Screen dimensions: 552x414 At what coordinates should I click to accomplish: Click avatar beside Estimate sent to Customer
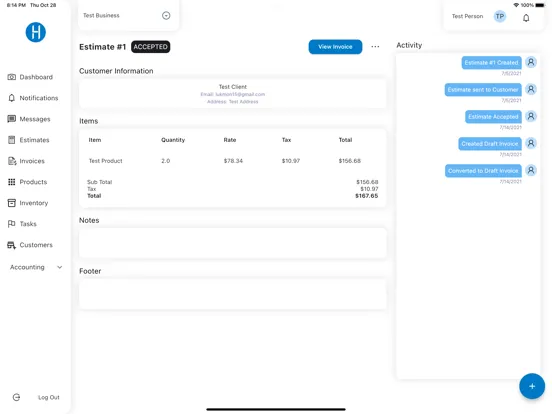(531, 89)
